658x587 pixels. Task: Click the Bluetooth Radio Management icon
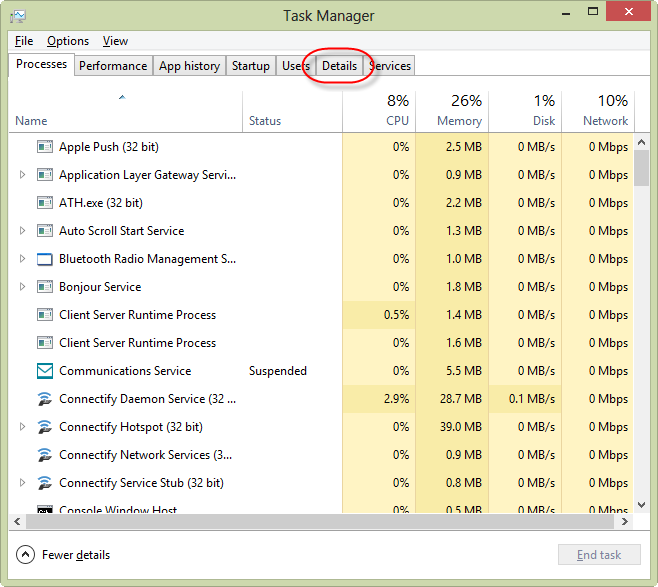pyautogui.click(x=44, y=259)
